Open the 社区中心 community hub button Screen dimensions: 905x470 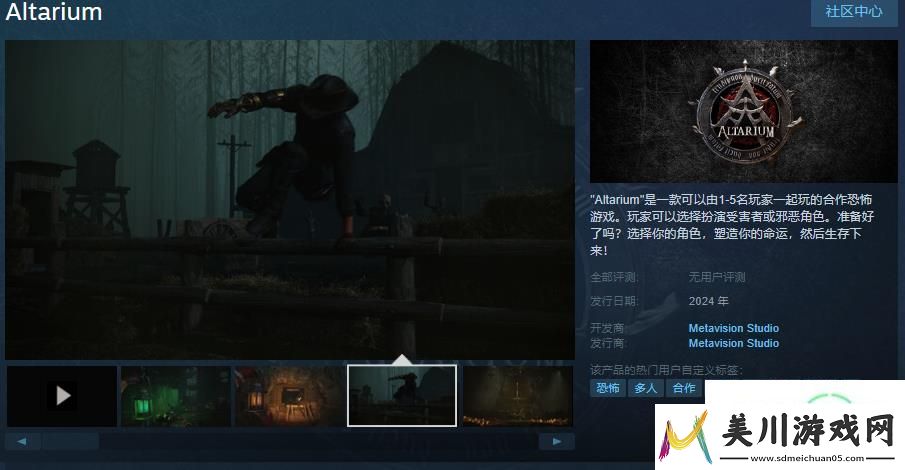[x=854, y=12]
